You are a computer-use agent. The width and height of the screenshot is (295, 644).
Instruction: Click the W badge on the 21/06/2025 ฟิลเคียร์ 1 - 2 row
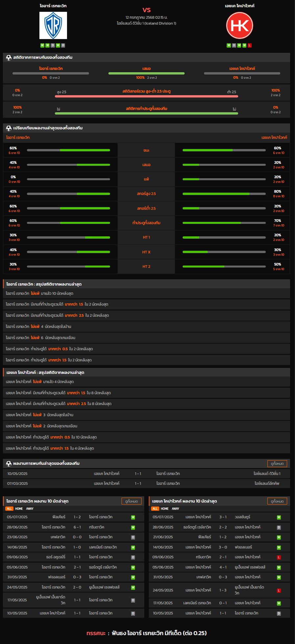click(x=279, y=537)
